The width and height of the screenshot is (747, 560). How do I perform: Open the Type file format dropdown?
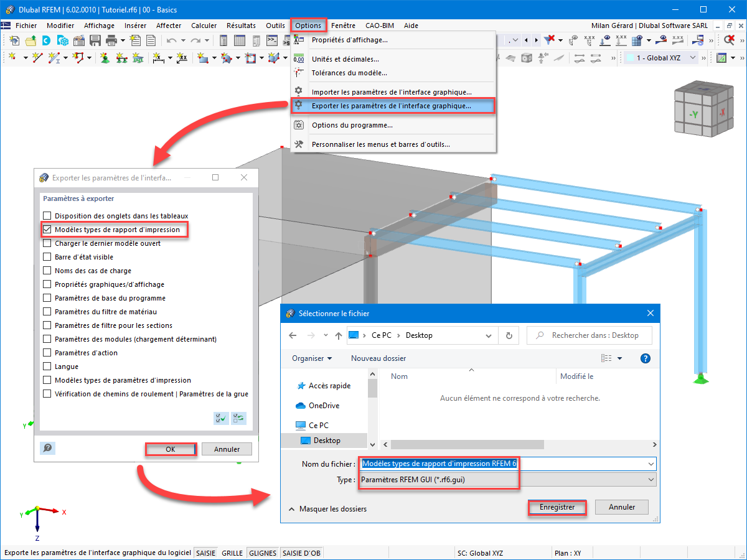[x=508, y=480]
